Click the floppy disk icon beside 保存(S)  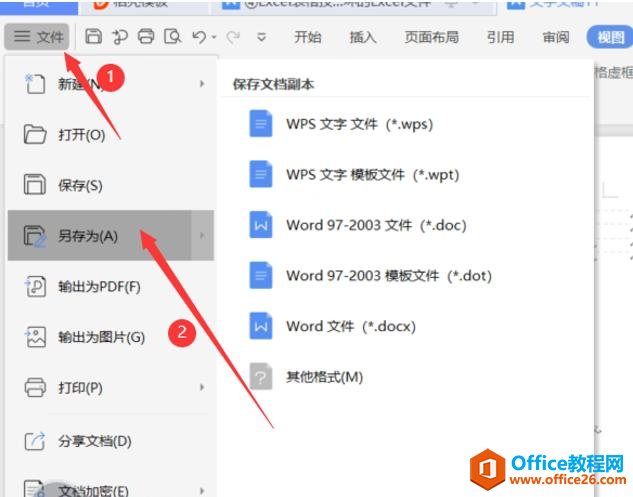35,185
